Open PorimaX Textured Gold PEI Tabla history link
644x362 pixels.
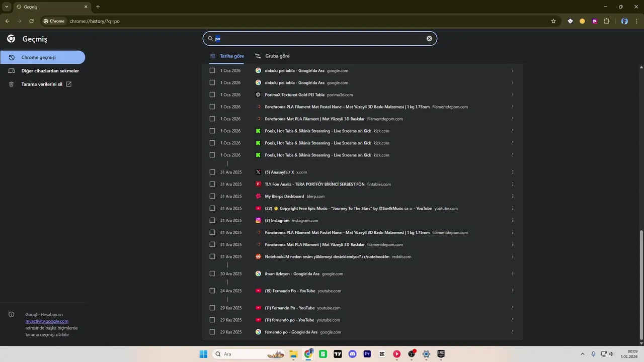294,95
